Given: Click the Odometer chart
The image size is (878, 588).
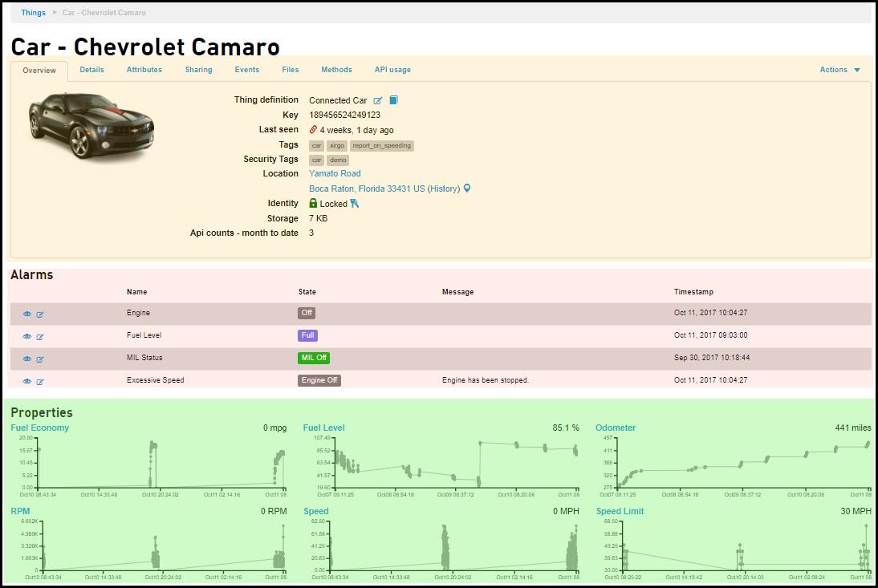Looking at the screenshot, I should point(737,466).
